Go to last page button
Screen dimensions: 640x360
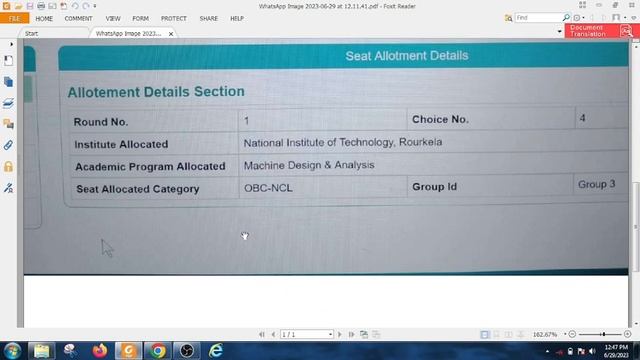pos(351,334)
